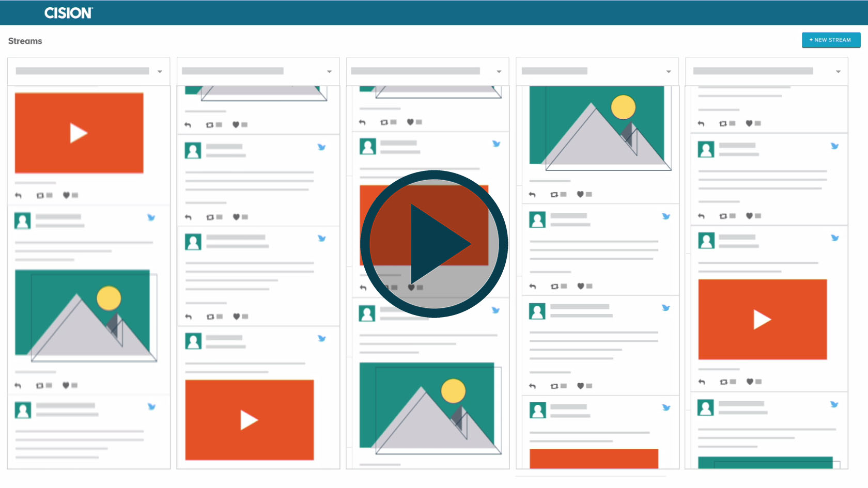Screen dimensions: 868x488
Task: Click the New Stream button
Action: (831, 40)
